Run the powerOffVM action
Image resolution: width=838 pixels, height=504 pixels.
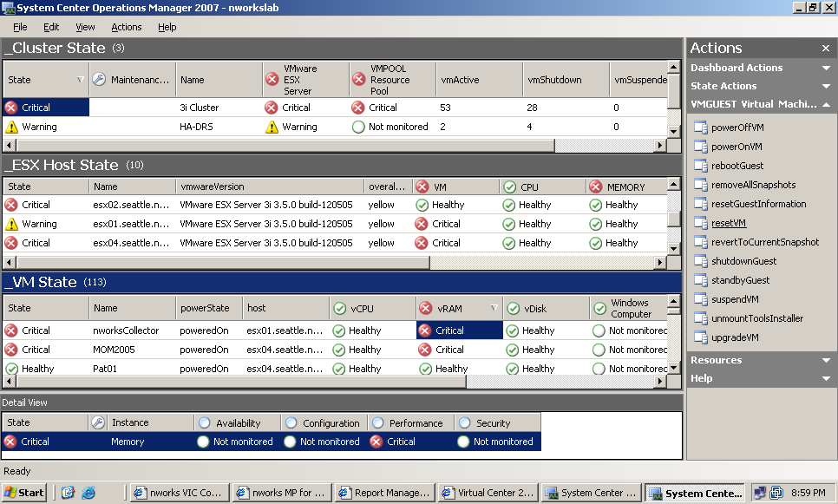point(737,128)
